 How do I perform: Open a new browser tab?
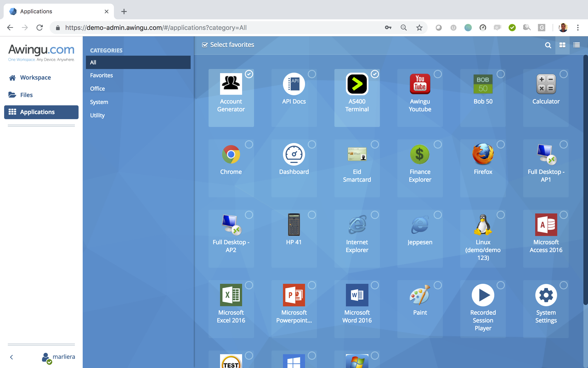tap(124, 11)
